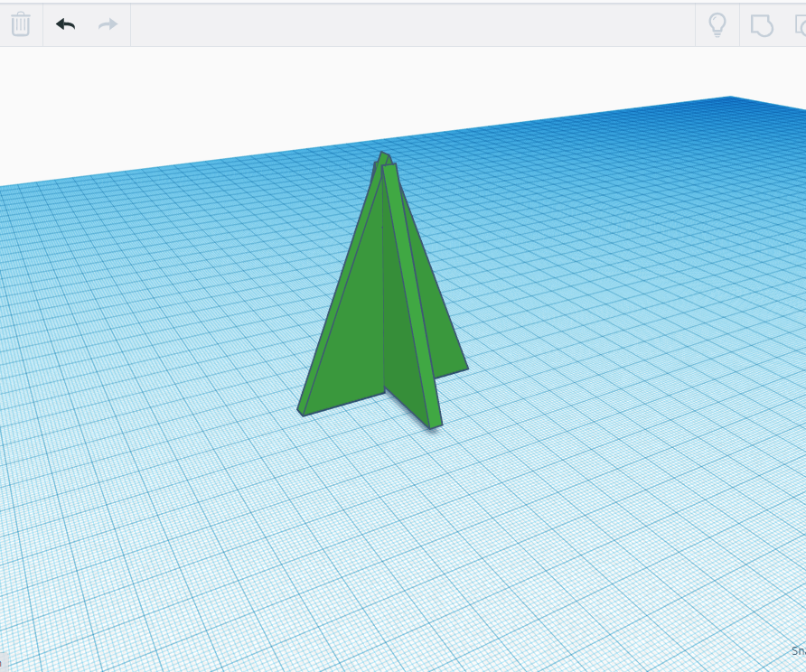806x672 pixels.
Task: Activate the trash tool to remove the shape
Action: [x=21, y=24]
